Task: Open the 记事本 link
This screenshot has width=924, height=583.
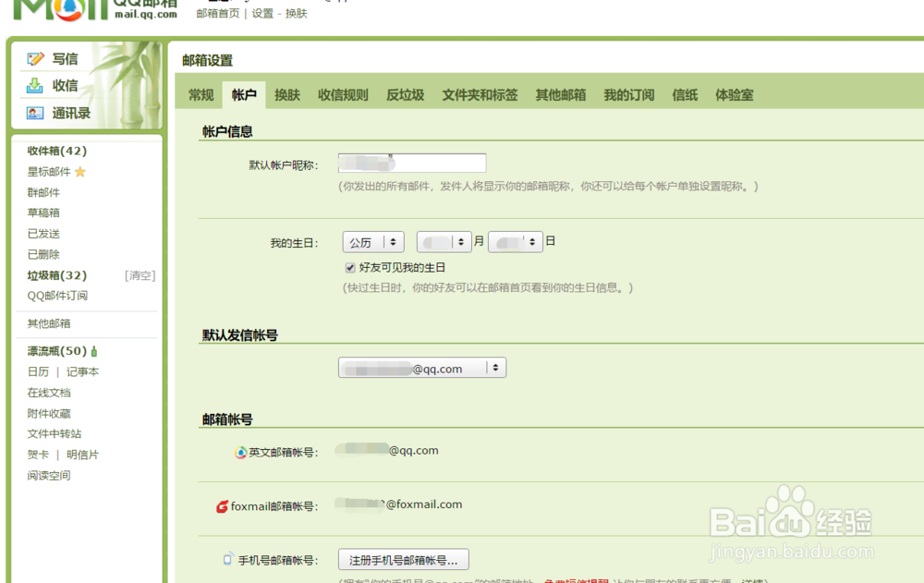Action: (82, 372)
